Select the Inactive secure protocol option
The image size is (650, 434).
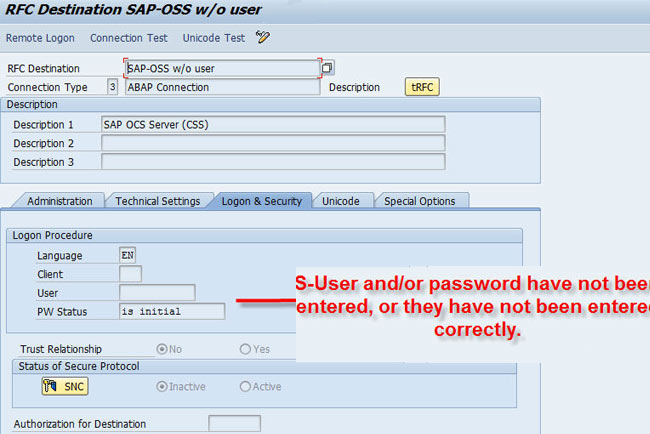(162, 386)
